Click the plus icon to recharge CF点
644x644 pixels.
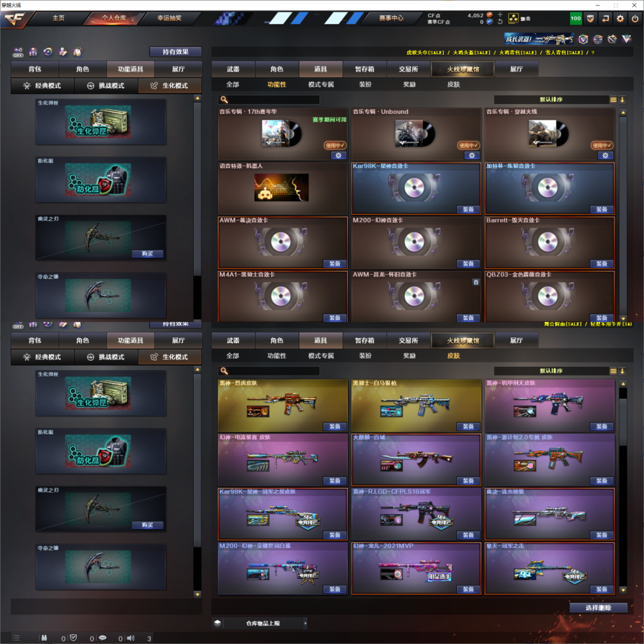click(500, 14)
